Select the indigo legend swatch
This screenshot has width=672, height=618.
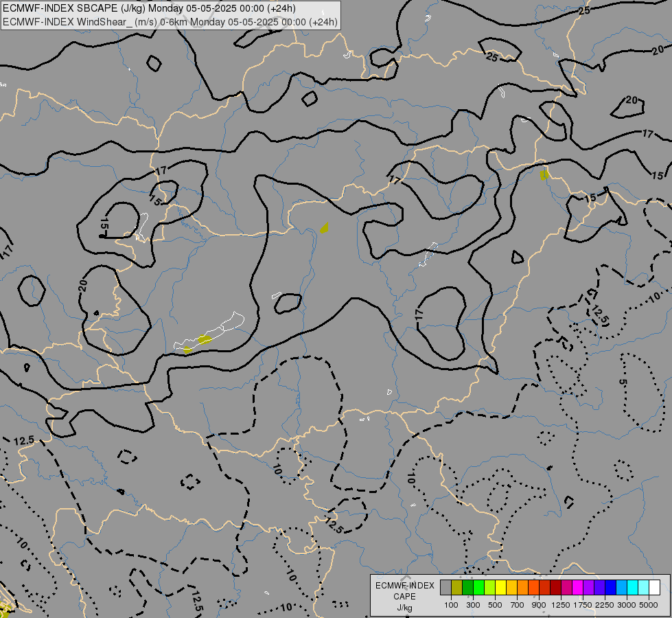tap(599, 588)
